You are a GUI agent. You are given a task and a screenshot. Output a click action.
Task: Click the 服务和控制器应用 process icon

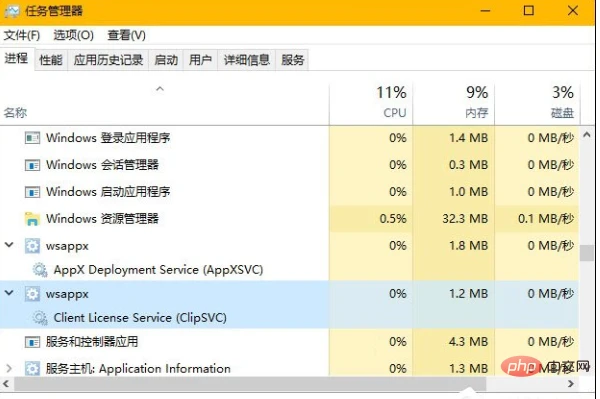(32, 342)
